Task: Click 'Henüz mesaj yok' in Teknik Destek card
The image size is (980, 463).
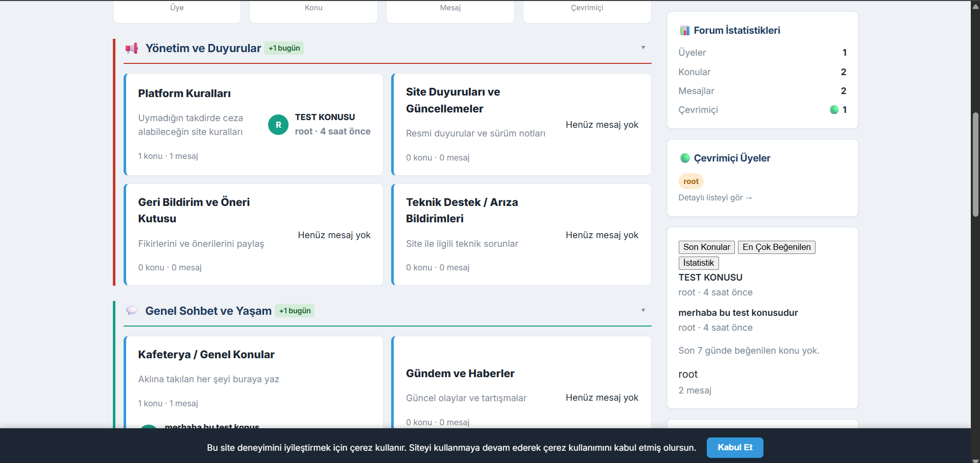Action: tap(602, 235)
